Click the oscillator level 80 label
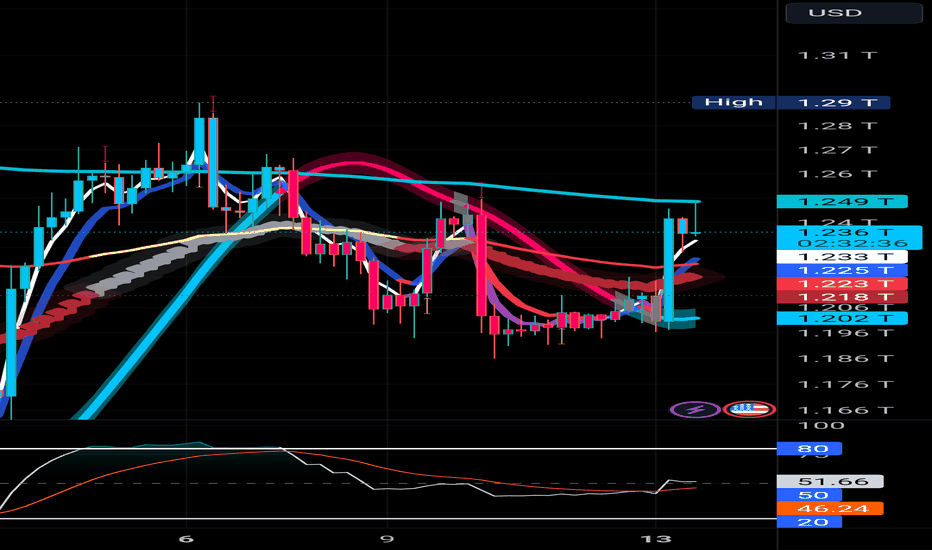Screen dimensions: 932x550 (810, 448)
